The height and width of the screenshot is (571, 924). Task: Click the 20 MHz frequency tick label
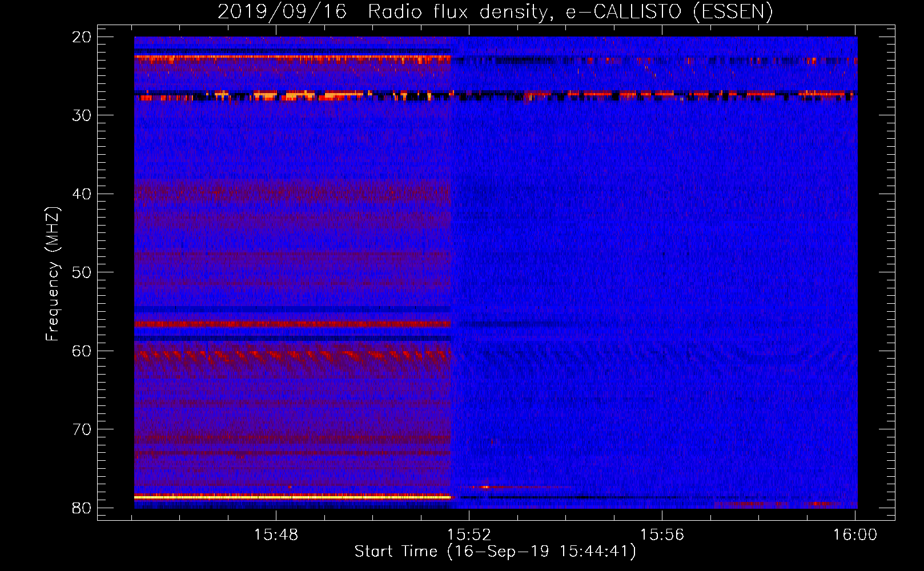(x=82, y=37)
